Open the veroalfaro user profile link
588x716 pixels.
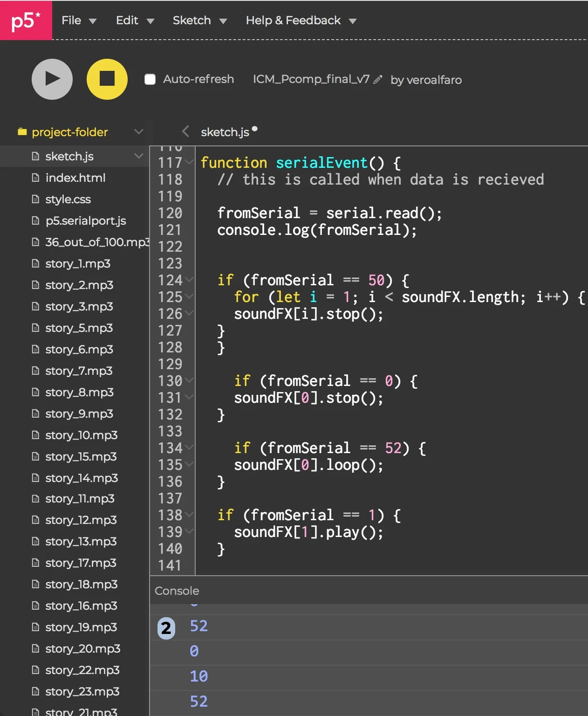pos(434,80)
